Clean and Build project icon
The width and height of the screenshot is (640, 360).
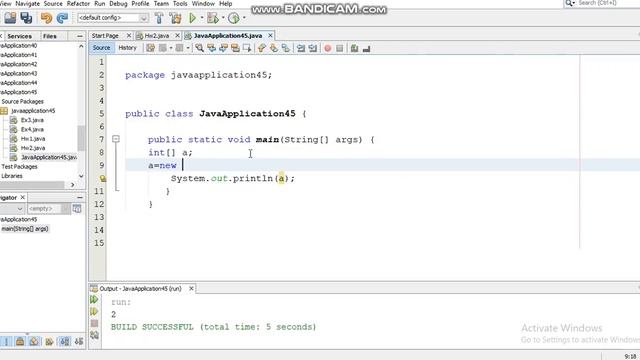click(x=176, y=18)
